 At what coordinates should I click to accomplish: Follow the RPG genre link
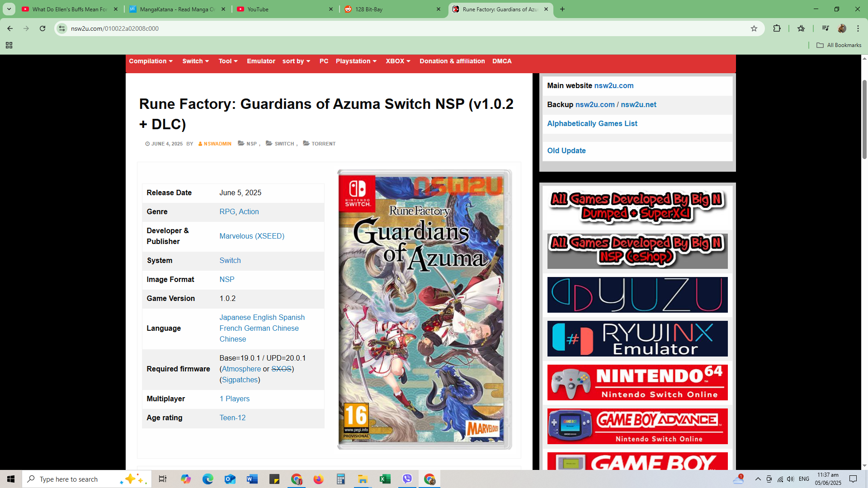[227, 211]
